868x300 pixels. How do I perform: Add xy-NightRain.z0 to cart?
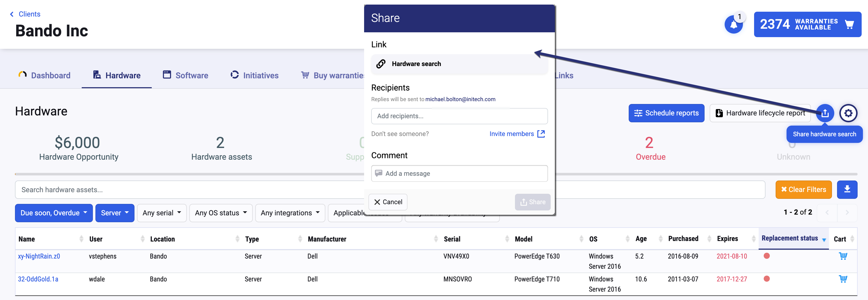coord(843,256)
